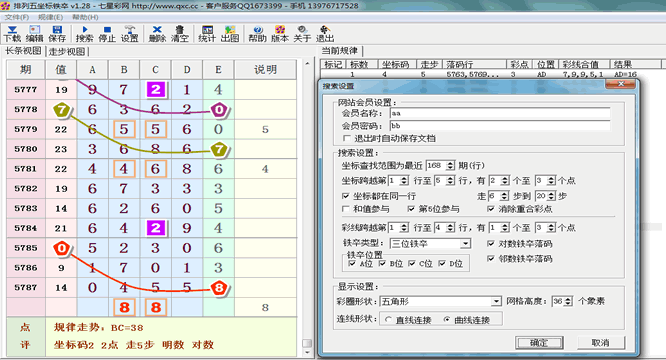Switch to 长条视图 tab
Screen dimensions: 666x360
[x=23, y=51]
